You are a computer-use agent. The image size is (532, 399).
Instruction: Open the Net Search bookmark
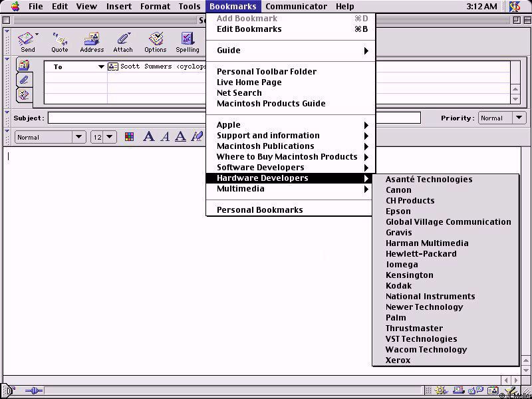pos(291,93)
